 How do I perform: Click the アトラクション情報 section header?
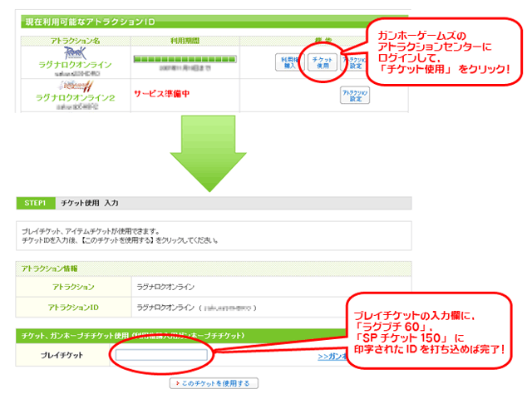tap(50, 268)
